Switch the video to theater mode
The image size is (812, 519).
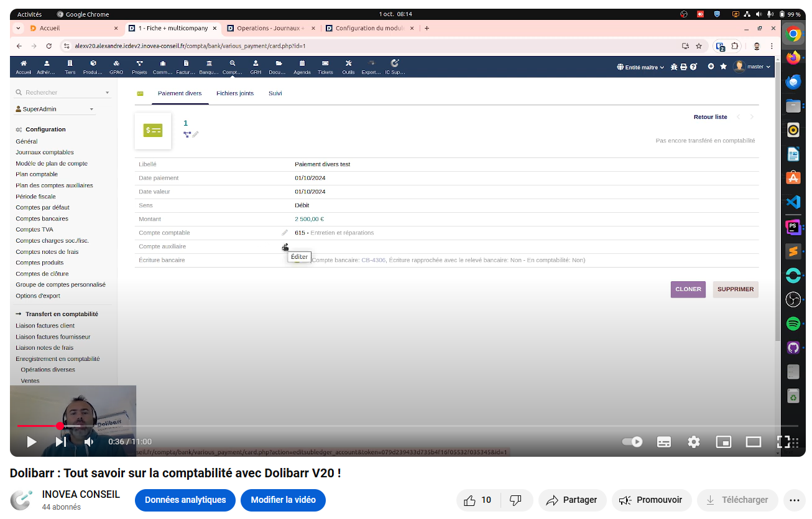(x=754, y=442)
